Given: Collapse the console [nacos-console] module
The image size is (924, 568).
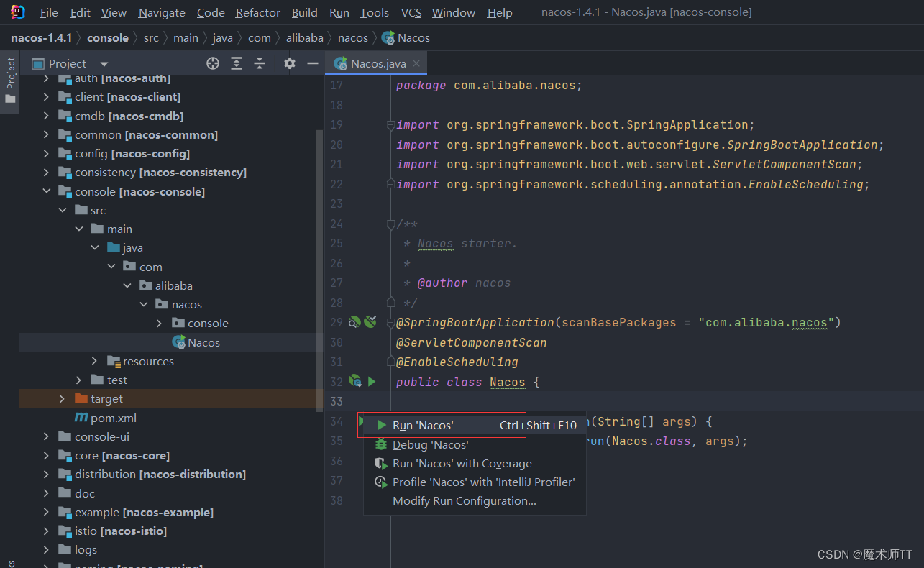Looking at the screenshot, I should pos(47,191).
